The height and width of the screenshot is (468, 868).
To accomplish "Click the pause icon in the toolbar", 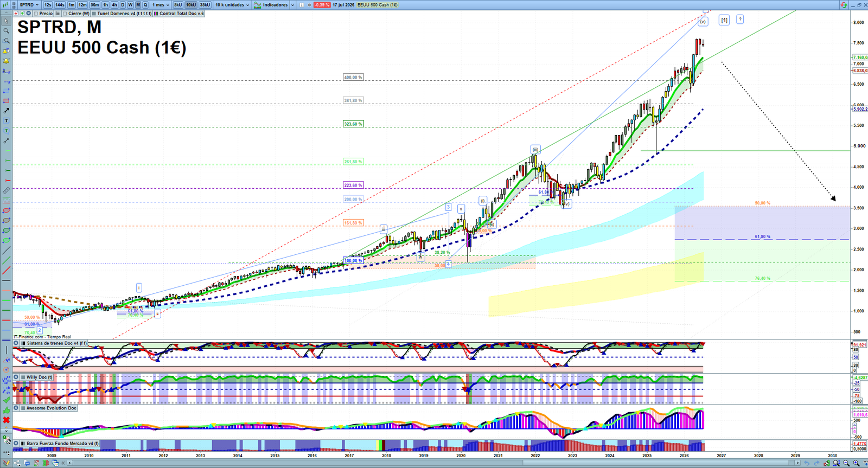I will pos(302,5).
